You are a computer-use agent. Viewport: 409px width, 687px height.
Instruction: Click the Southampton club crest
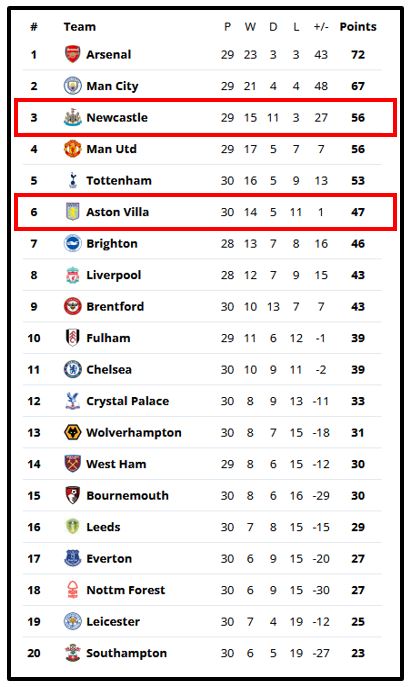tap(73, 653)
